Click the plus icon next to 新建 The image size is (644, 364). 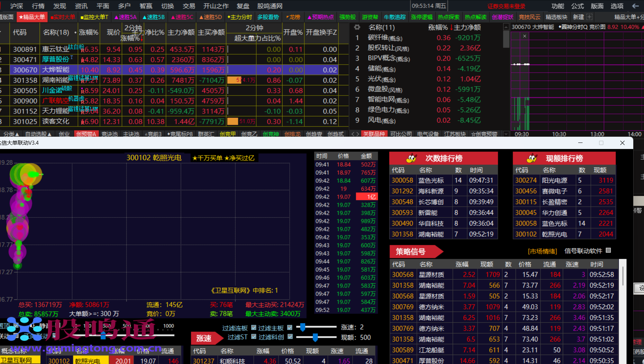coord(589,17)
